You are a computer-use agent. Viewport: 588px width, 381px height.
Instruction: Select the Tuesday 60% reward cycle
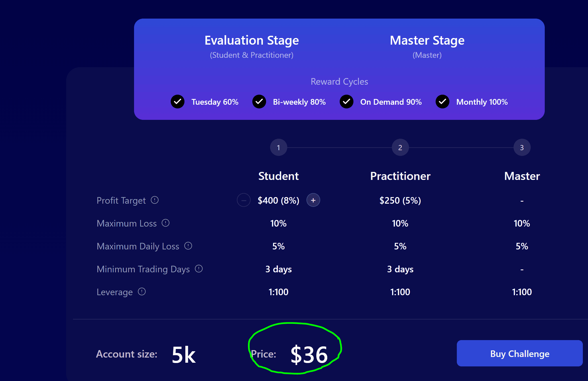coord(178,102)
